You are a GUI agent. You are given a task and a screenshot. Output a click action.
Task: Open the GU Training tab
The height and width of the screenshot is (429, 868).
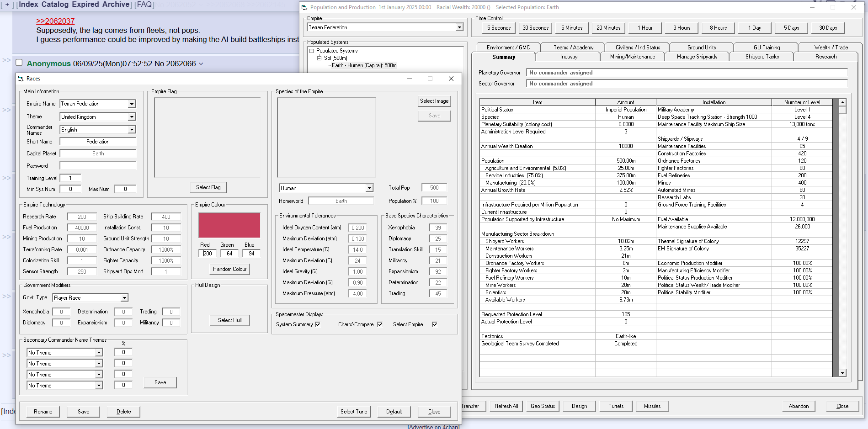(767, 48)
